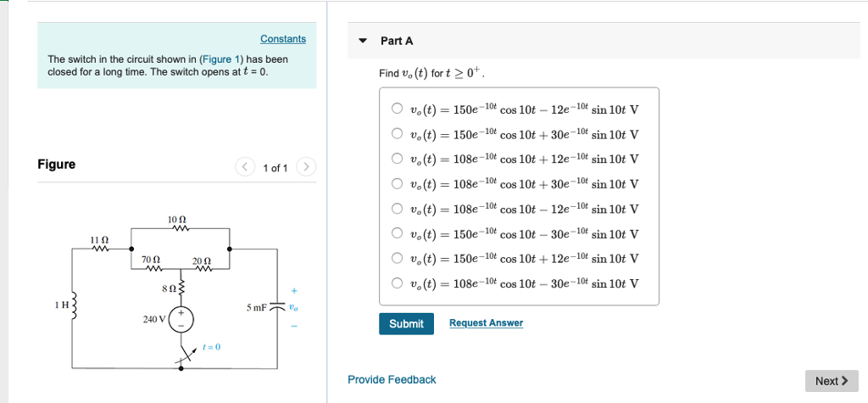Submit the selected answer
Viewport: 868px width, 403px height.
(x=406, y=324)
